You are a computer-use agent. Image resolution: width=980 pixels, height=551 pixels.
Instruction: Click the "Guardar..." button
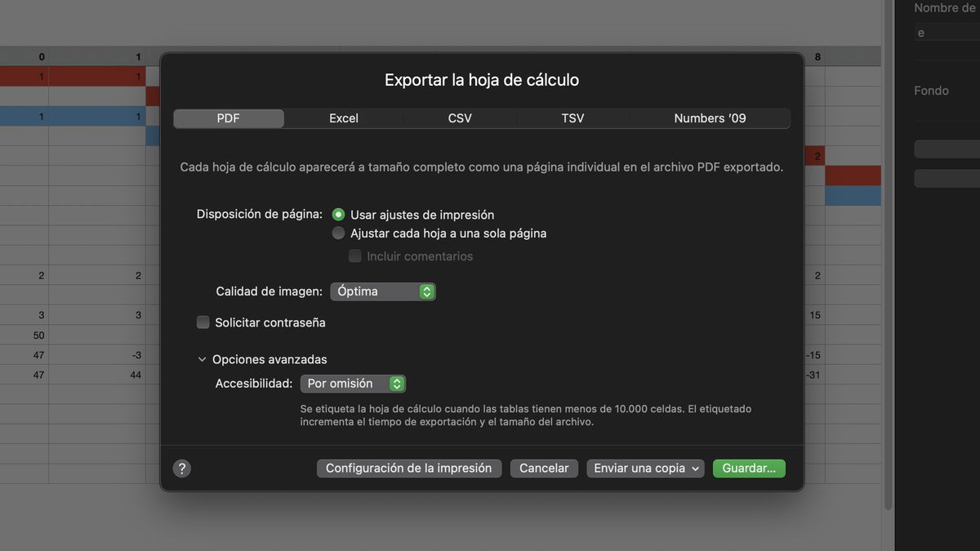(x=748, y=468)
